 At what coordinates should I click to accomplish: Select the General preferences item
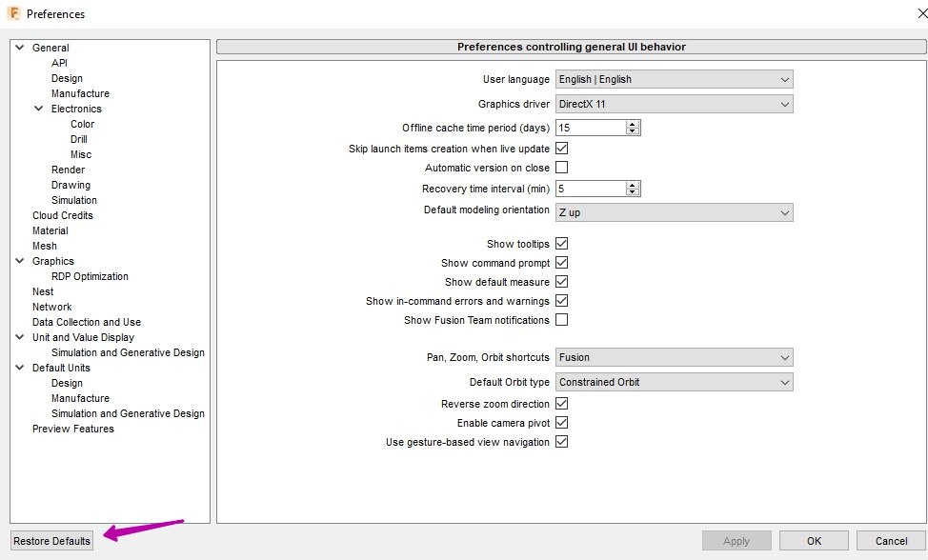50,48
